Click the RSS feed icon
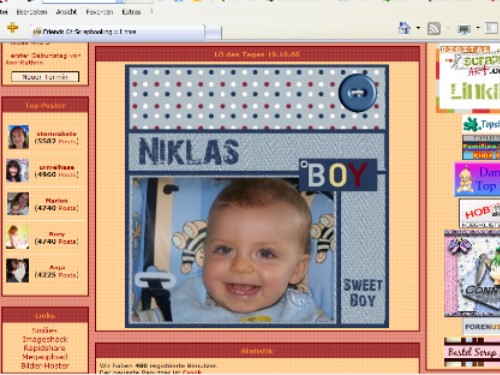This screenshot has width=500, height=375. pos(434,29)
